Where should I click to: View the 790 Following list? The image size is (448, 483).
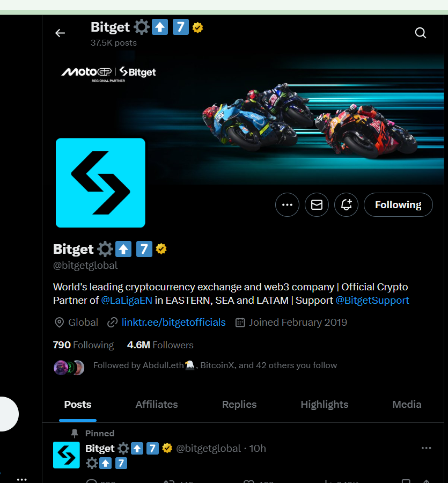(84, 345)
